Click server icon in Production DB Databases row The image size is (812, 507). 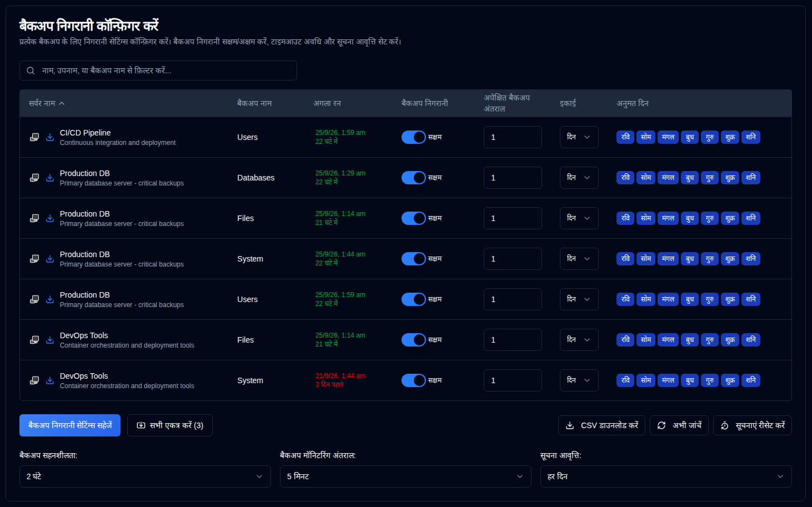pyautogui.click(x=34, y=178)
